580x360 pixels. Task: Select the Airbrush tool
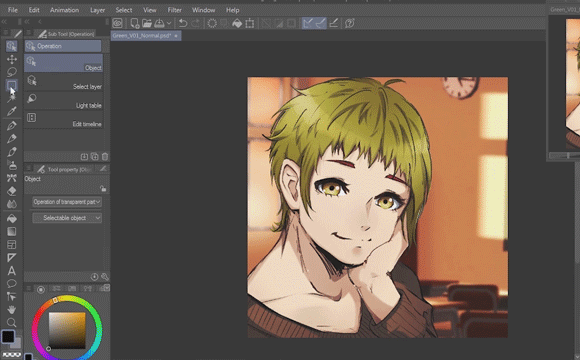pyautogui.click(x=11, y=165)
